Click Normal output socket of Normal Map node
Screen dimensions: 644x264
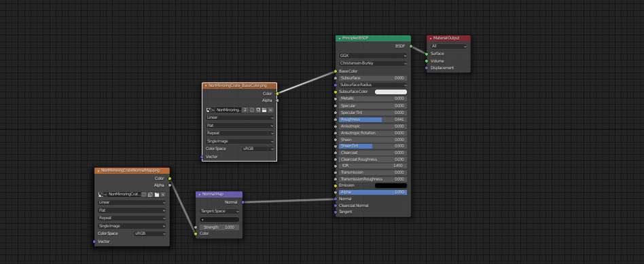click(243, 202)
